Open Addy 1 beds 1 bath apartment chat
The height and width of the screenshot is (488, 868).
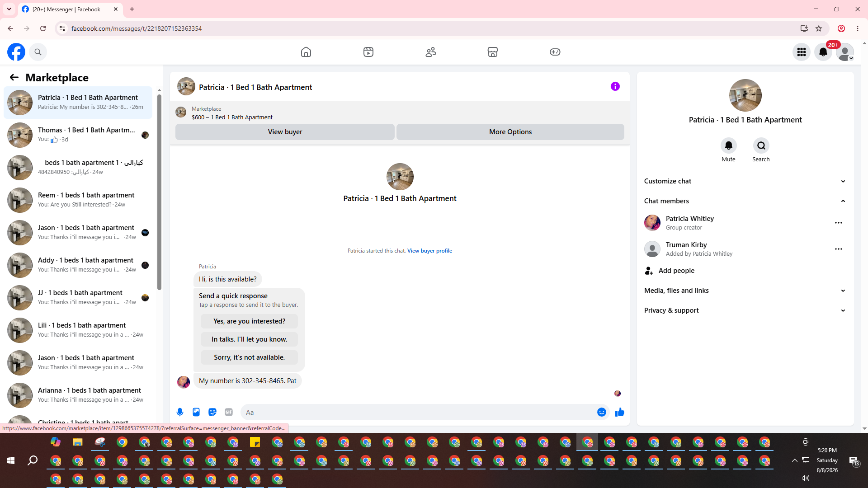pos(78,265)
